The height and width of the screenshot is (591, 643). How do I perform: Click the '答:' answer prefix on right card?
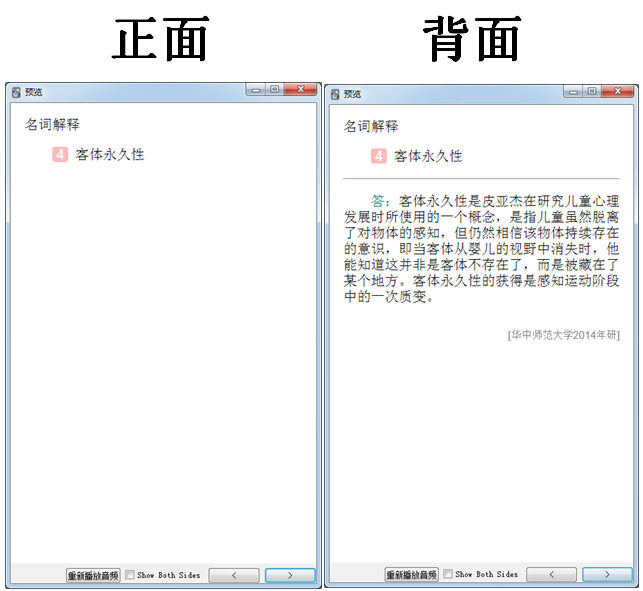pos(381,201)
